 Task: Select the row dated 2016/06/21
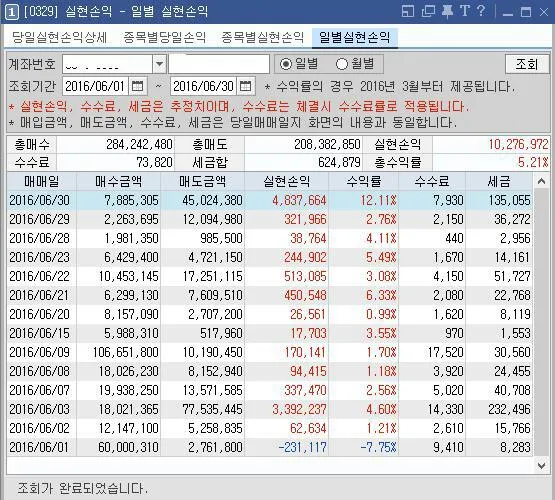pos(270,295)
